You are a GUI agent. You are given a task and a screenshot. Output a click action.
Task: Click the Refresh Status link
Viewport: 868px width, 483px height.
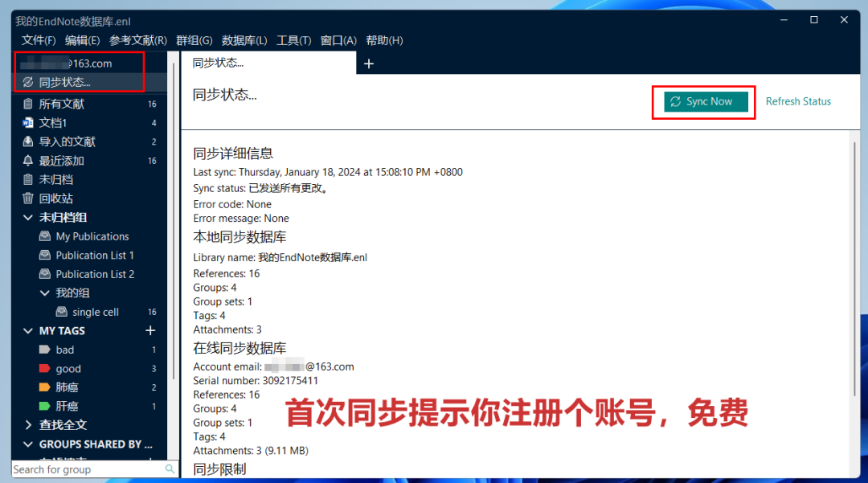coord(798,102)
